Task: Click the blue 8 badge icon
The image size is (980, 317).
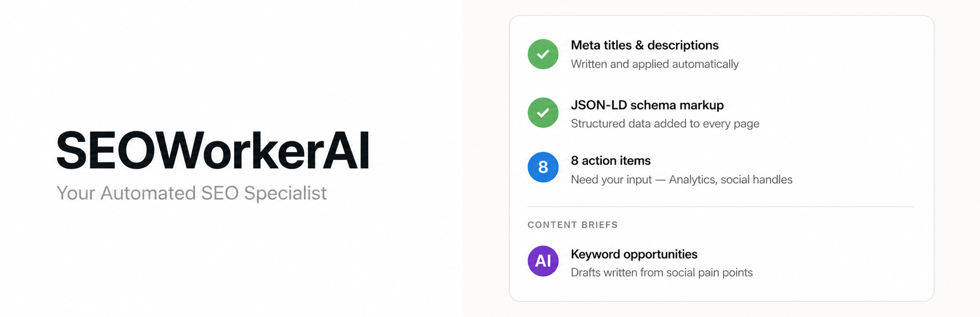Action: [x=543, y=167]
